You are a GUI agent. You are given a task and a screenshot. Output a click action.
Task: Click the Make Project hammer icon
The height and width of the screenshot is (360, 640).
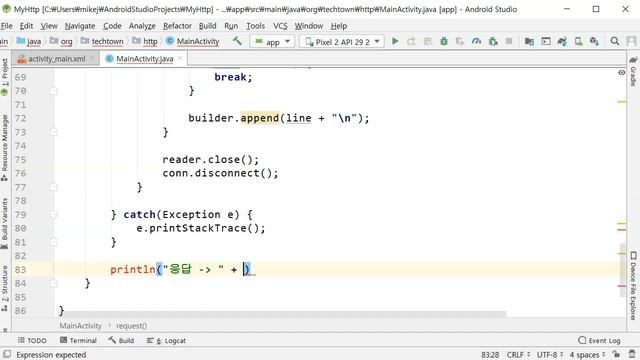point(237,41)
